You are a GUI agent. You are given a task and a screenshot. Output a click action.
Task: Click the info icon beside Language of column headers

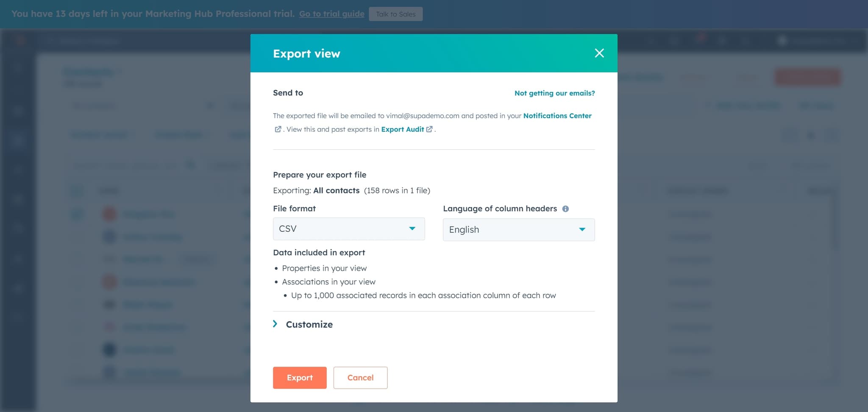coord(566,208)
